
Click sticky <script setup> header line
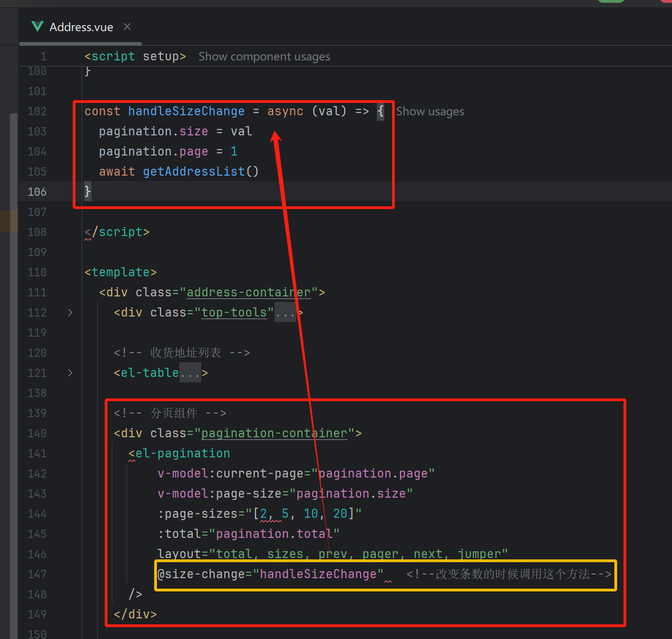pyautogui.click(x=135, y=56)
